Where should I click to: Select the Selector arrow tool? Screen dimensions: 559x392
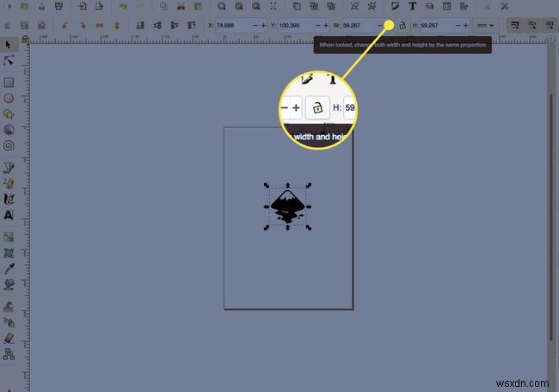(9, 46)
